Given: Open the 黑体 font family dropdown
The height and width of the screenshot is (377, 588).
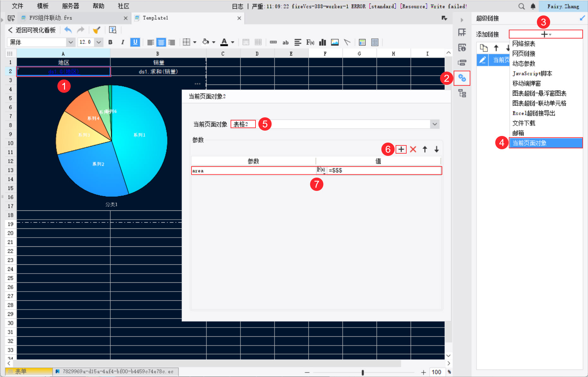Looking at the screenshot, I should 71,42.
